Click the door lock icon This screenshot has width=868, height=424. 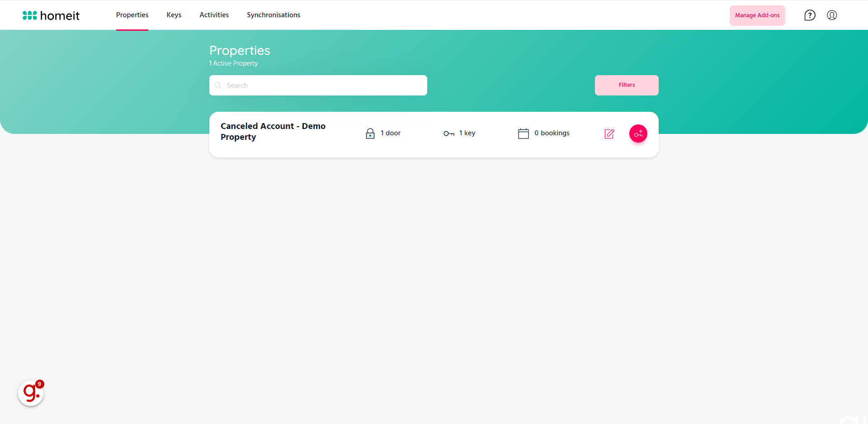click(x=370, y=133)
